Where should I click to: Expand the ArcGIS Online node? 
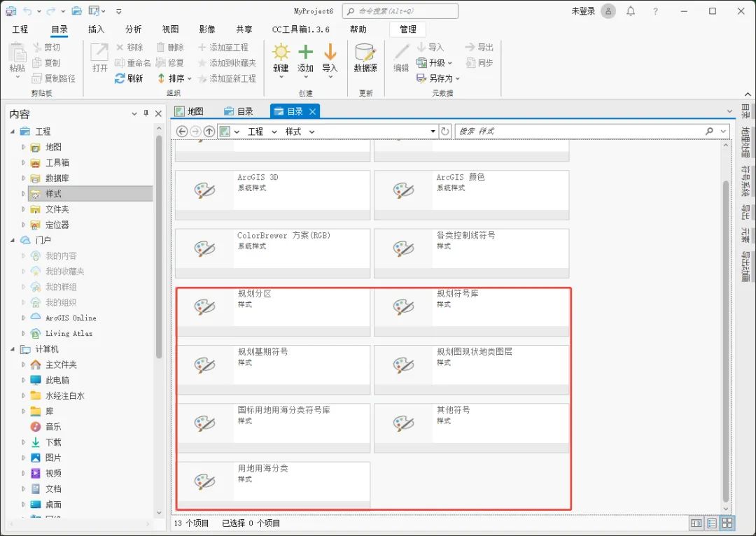click(23, 318)
